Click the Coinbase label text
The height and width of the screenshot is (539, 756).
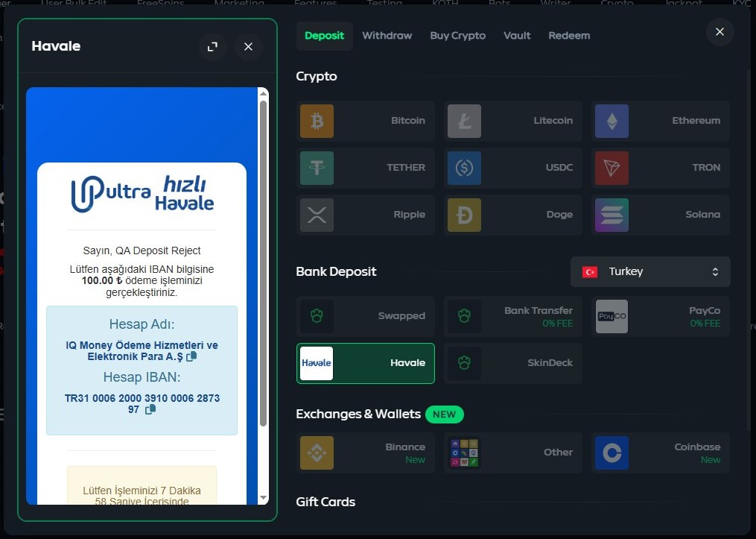click(x=697, y=447)
